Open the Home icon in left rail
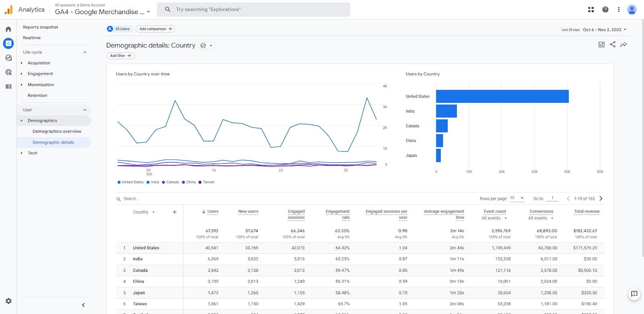Image resolution: width=644 pixels, height=314 pixels. pyautogui.click(x=8, y=29)
